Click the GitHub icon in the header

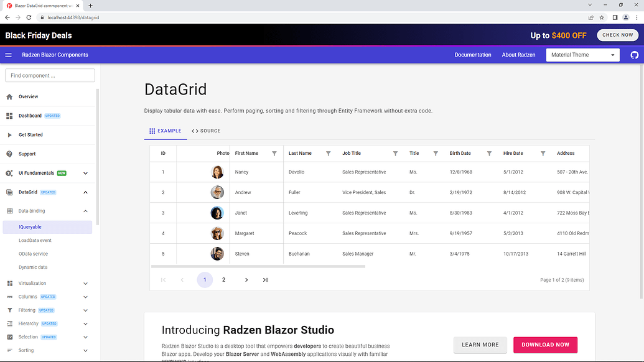click(x=634, y=55)
